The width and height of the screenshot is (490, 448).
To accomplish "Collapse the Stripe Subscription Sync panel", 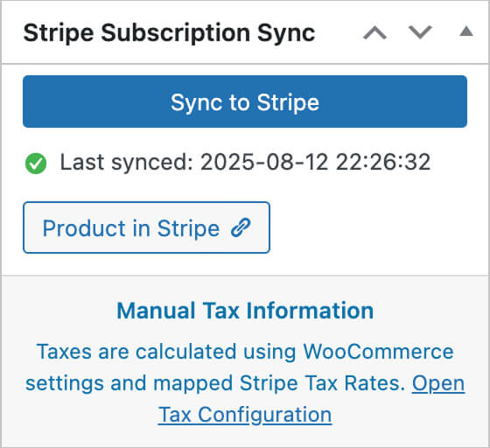I will [466, 31].
